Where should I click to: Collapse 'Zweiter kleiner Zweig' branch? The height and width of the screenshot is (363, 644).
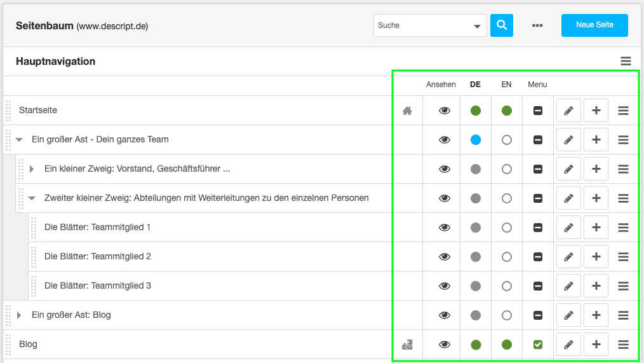click(32, 198)
